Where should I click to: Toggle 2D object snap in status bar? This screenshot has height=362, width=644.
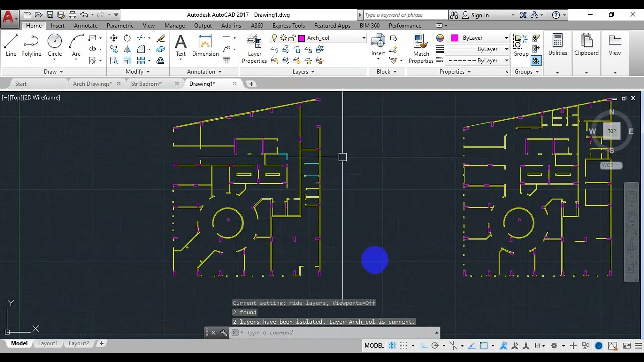point(484,346)
